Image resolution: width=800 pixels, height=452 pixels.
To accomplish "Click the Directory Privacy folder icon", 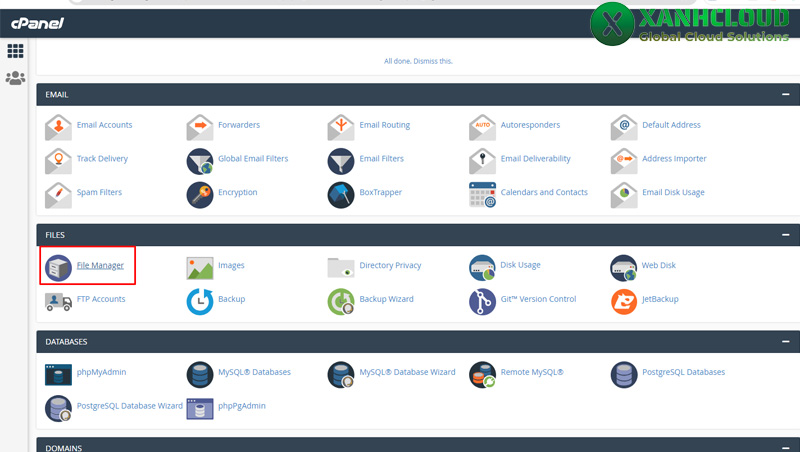I will (341, 268).
